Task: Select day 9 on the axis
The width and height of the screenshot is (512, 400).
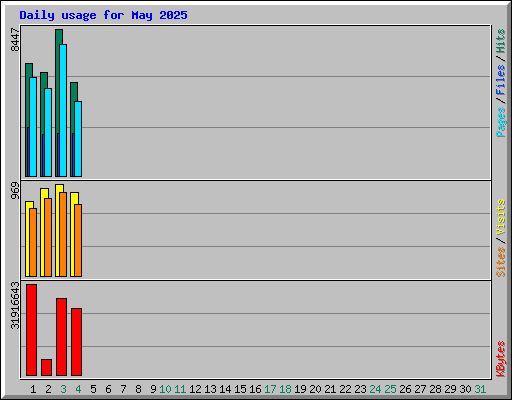Action: click(153, 389)
